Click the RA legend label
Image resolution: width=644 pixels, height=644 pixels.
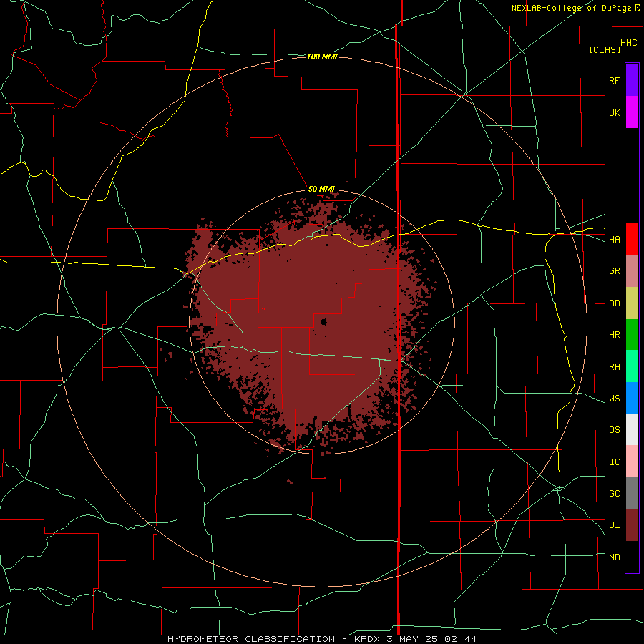pos(614,367)
